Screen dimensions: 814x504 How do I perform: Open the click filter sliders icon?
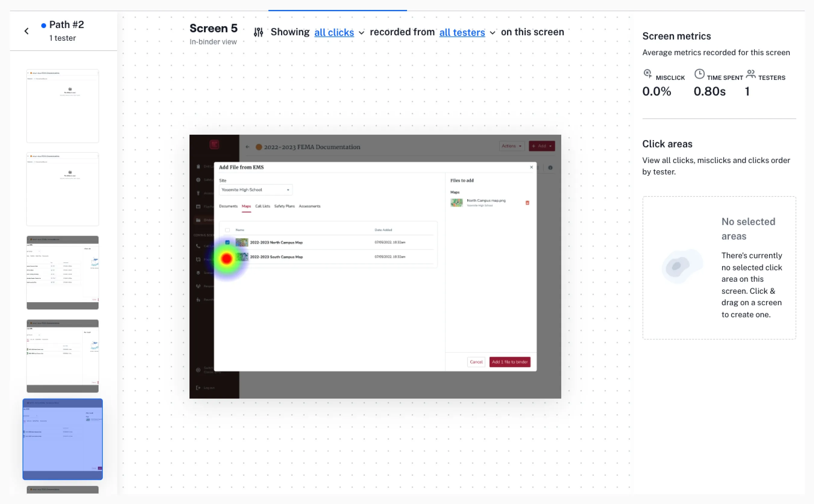click(258, 32)
